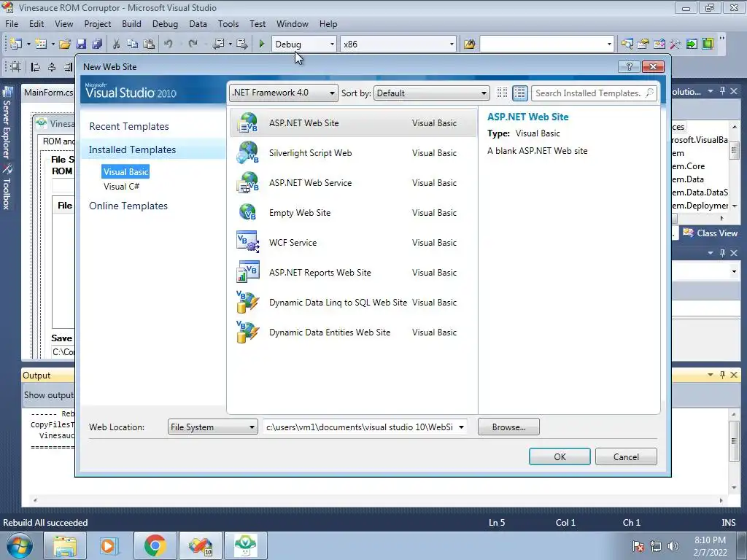Click the green Start Debugging arrow

[x=262, y=44]
